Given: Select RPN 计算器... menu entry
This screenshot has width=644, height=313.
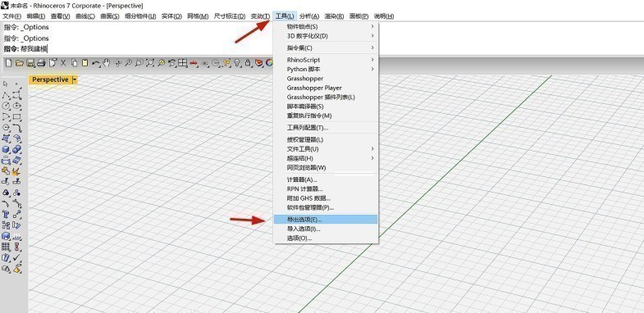Looking at the screenshot, I should [326, 189].
